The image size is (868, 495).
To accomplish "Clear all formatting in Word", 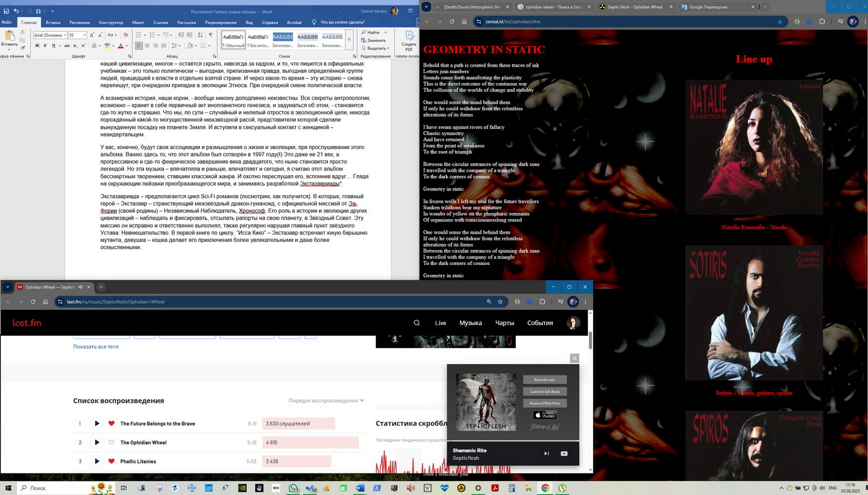I will pos(126,35).
